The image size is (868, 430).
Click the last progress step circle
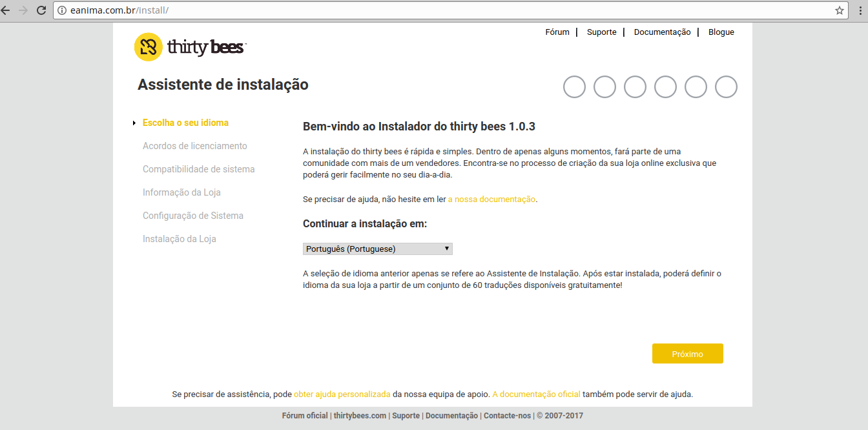click(x=726, y=87)
